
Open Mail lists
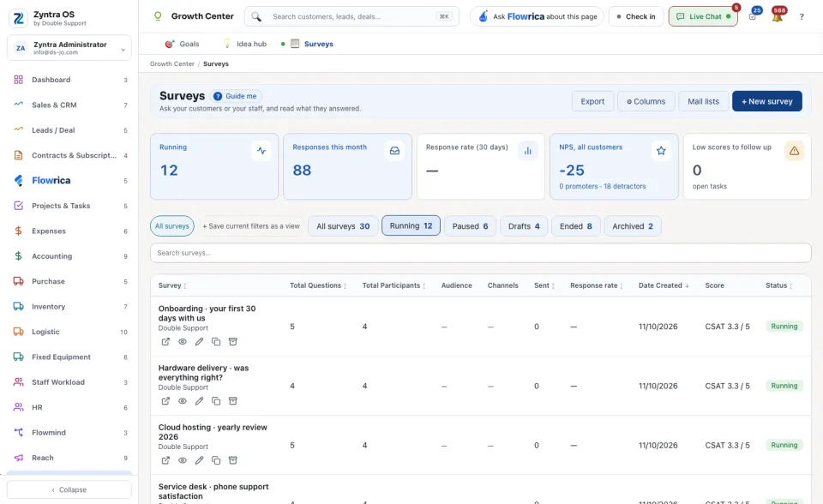click(703, 101)
